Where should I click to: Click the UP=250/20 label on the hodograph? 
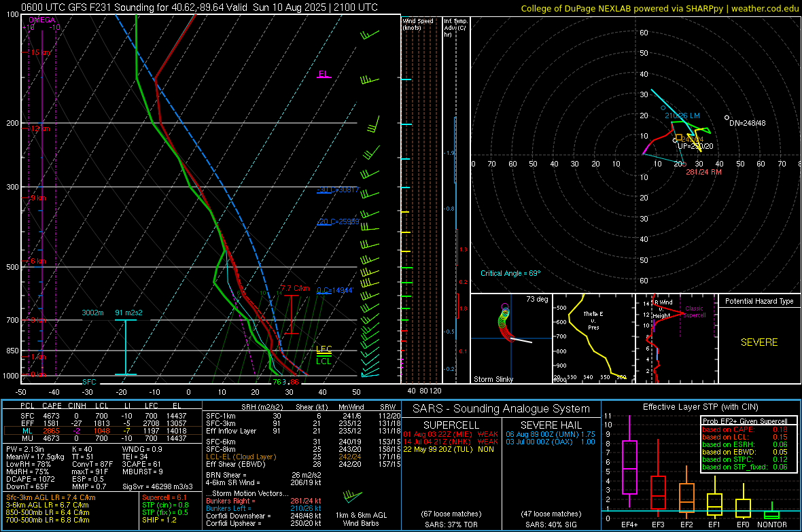(695, 146)
